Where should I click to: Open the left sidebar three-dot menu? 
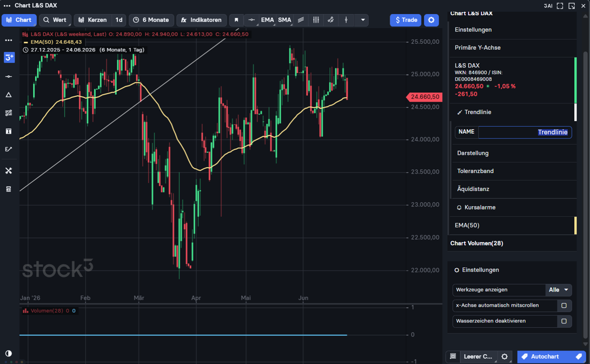9,40
